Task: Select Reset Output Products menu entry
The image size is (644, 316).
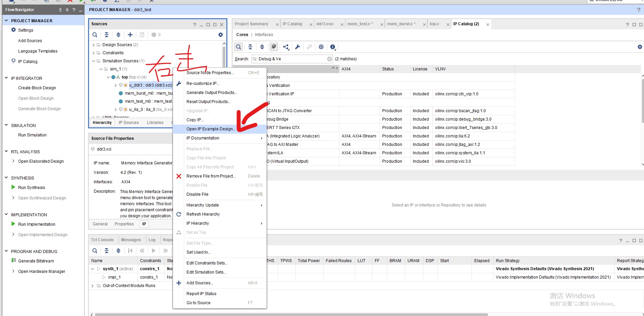Action: (220, 102)
